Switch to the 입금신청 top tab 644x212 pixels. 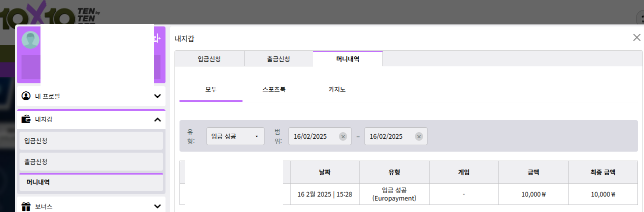[209, 59]
